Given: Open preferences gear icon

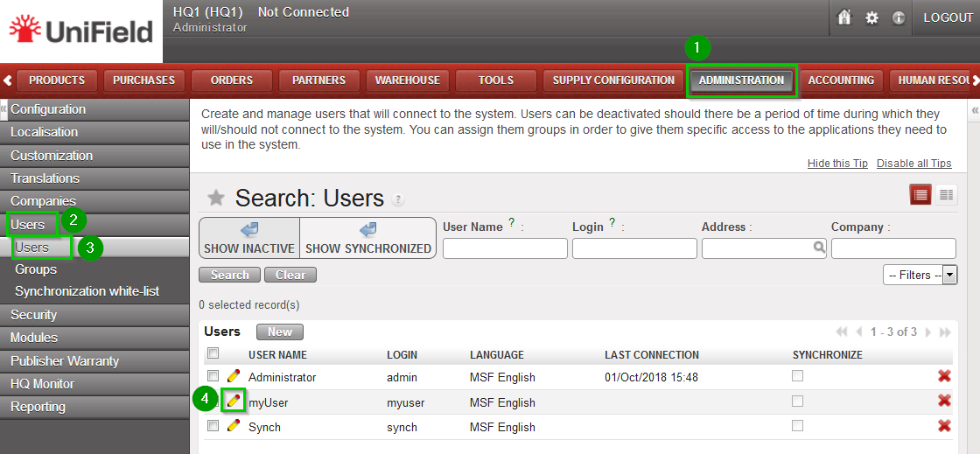Looking at the screenshot, I should pyautogui.click(x=871, y=17).
